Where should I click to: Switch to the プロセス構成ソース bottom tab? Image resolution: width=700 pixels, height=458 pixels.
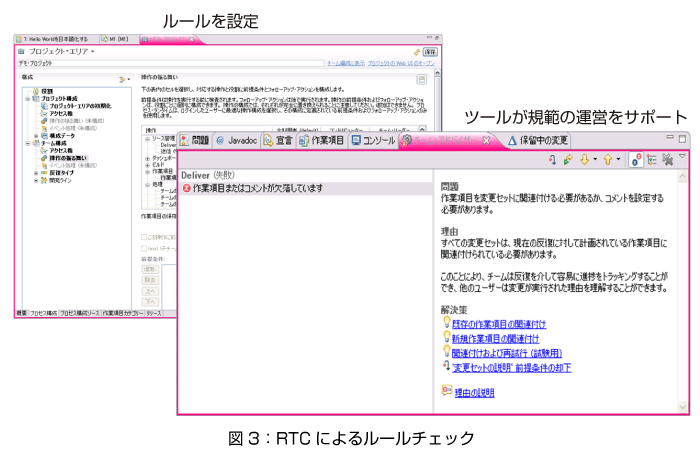click(80, 313)
